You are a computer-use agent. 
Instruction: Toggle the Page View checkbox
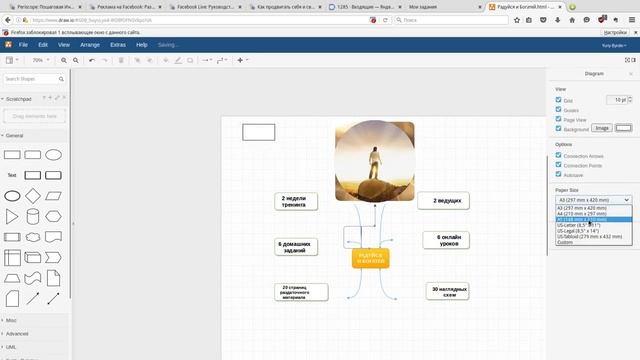coord(558,119)
